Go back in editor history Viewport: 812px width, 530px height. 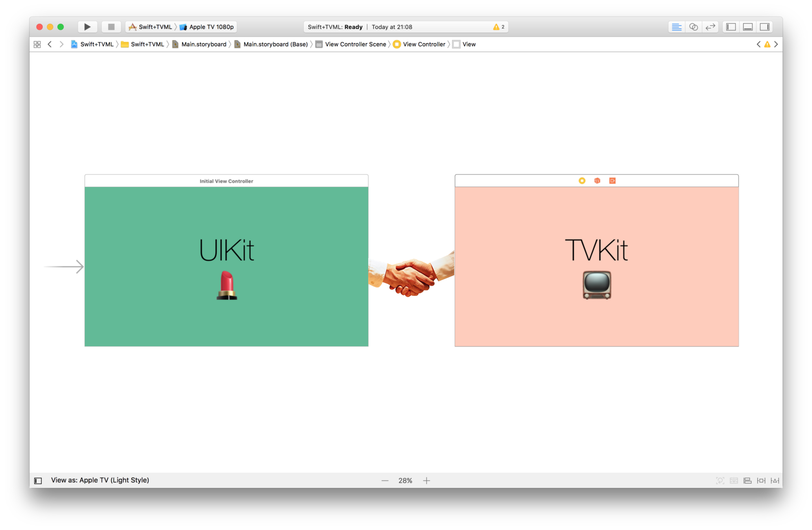pos(50,44)
